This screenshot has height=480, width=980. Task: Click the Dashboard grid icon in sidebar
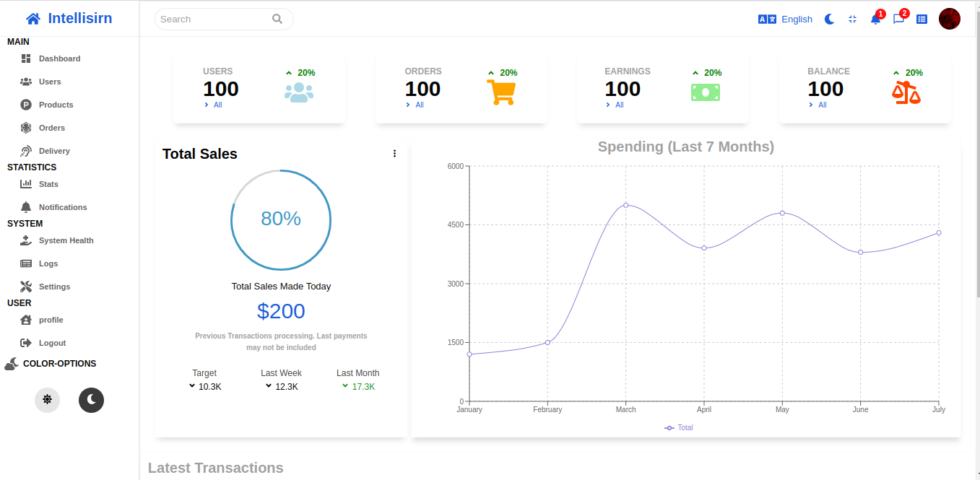click(x=26, y=58)
